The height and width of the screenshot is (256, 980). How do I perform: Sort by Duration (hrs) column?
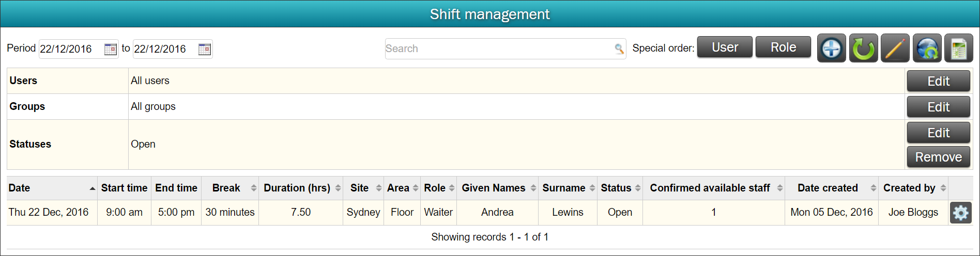301,188
